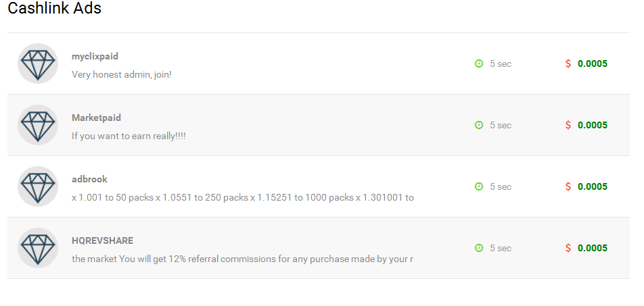Click the dollar sign in HQREVSHARE row
This screenshot has width=644, height=306.
pos(568,248)
